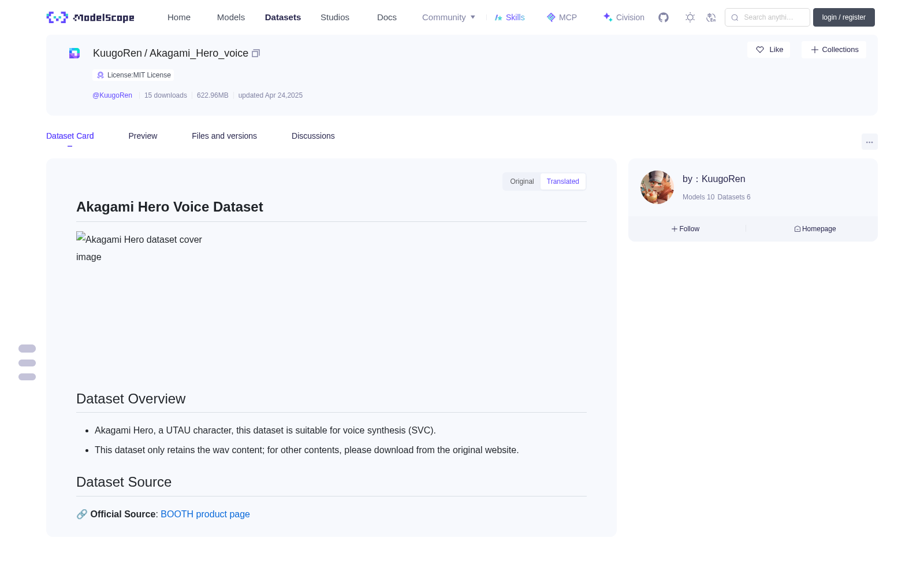
Task: Click the "15 downloads" text
Action: point(166,95)
